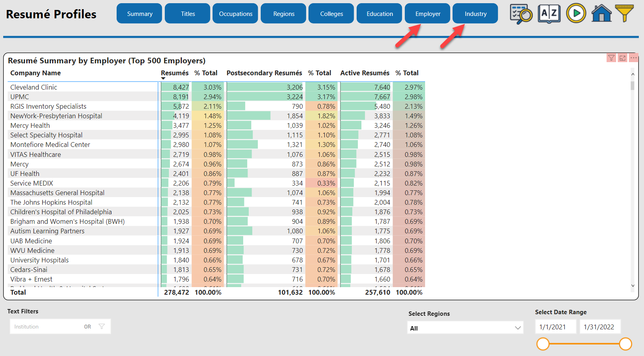Expand the Select Regions dropdown

click(466, 328)
